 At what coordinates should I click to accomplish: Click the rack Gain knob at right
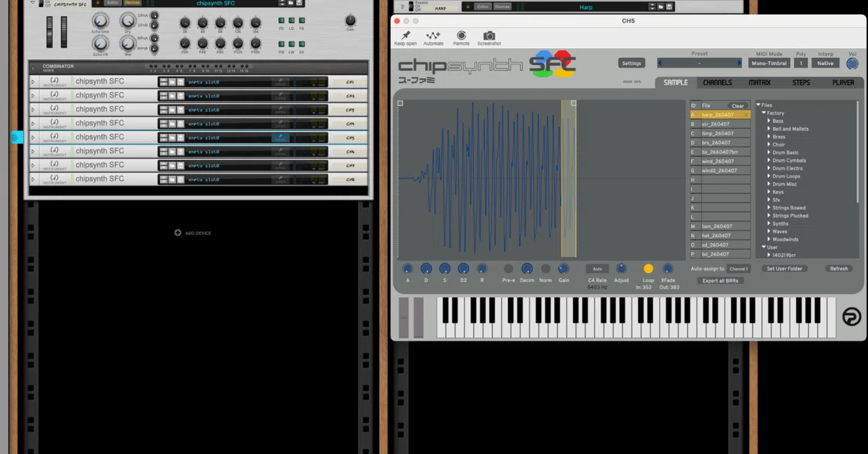click(350, 21)
